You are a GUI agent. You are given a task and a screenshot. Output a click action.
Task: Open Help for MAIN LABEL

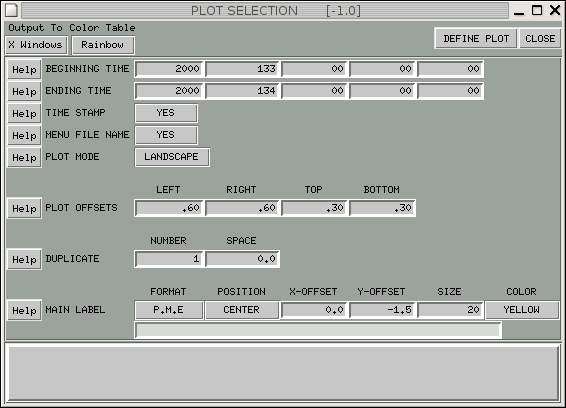pos(25,310)
